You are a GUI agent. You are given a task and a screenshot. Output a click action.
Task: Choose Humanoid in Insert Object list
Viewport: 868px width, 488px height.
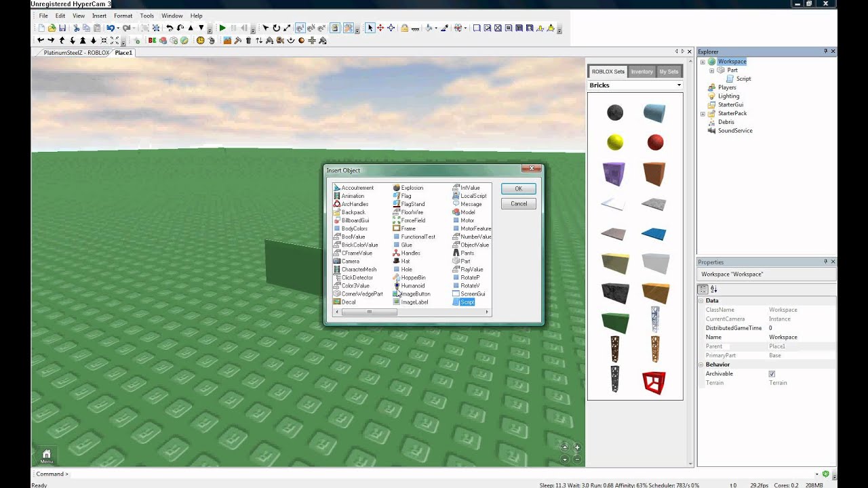coord(408,285)
